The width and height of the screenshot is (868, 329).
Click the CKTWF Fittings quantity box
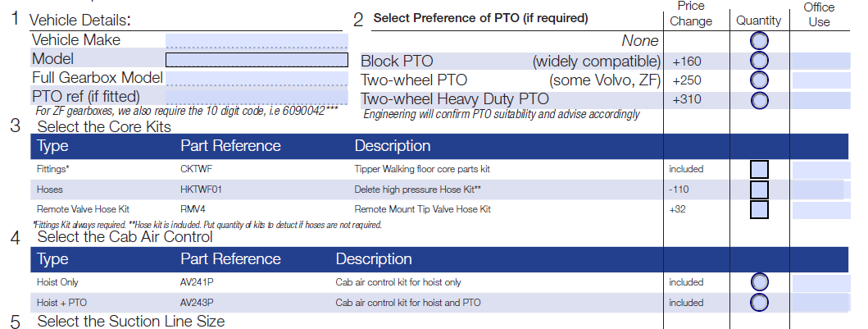(x=759, y=170)
